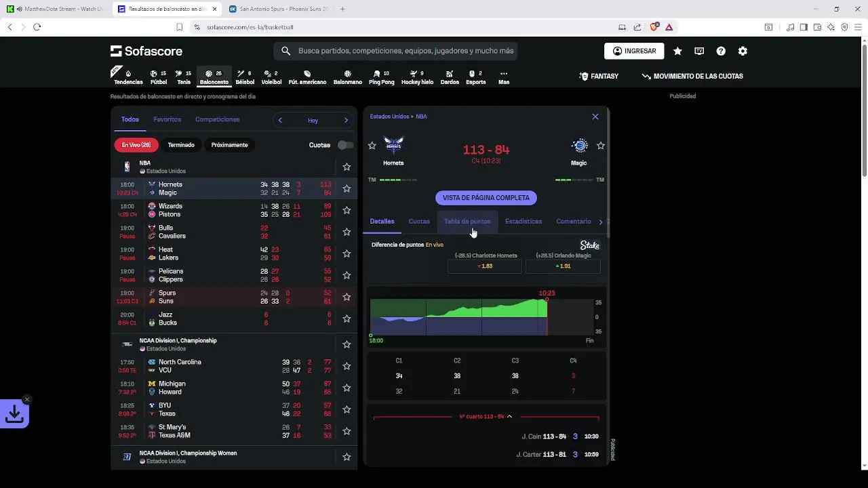Screen dimensions: 868x488
Task: Open the help question mark icon
Action: (x=721, y=51)
